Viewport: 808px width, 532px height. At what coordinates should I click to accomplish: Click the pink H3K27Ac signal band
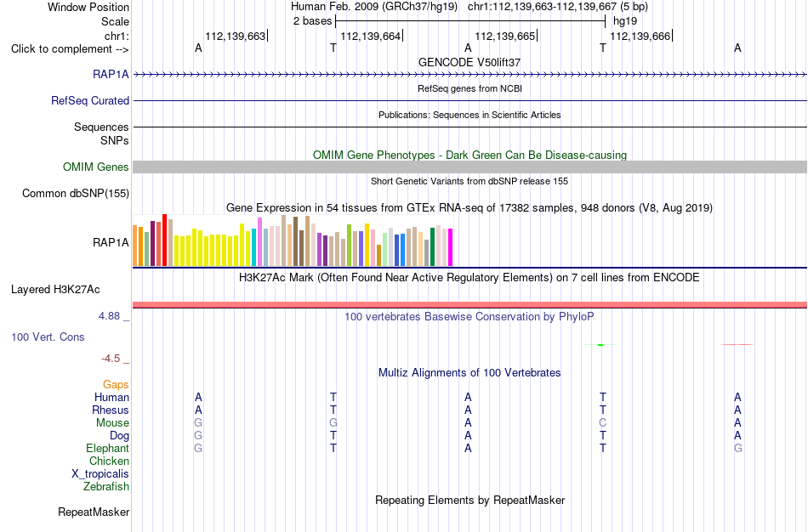point(469,305)
